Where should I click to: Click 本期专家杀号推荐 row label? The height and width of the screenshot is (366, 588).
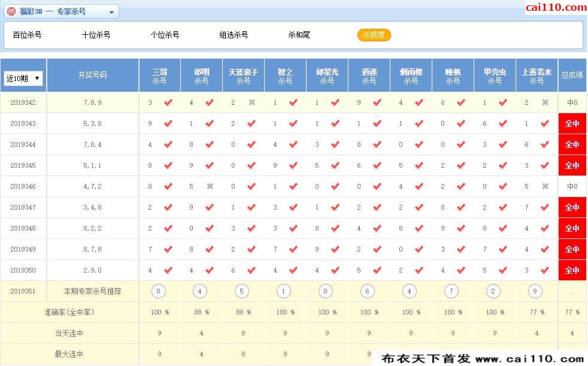click(93, 291)
